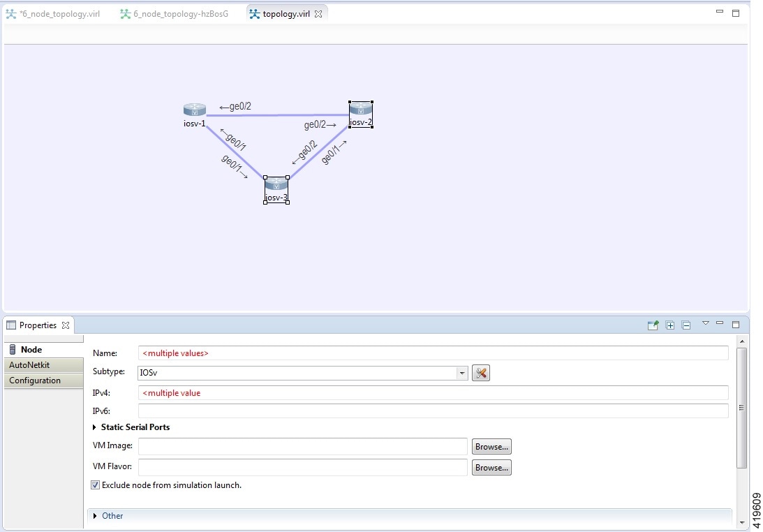The width and height of the screenshot is (763, 532).
Task: Switch to the 6_node_topology.virl tab
Action: pos(54,14)
